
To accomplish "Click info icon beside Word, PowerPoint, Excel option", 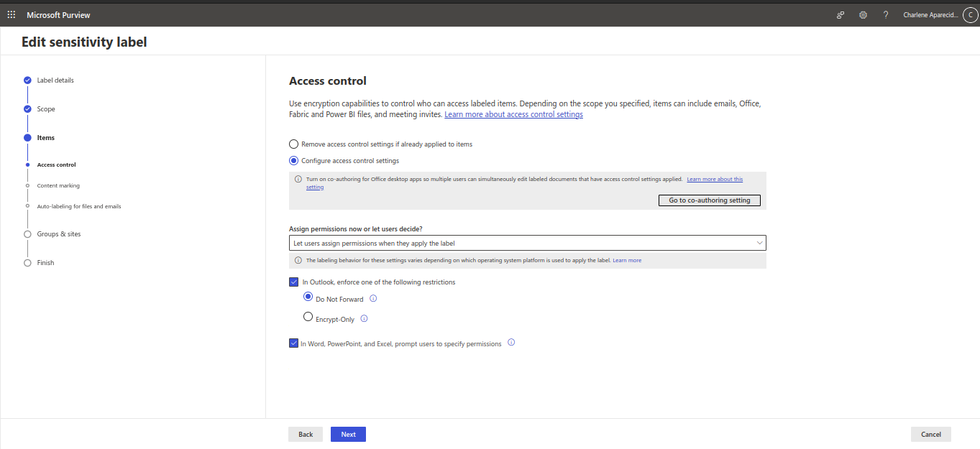I will 511,343.
